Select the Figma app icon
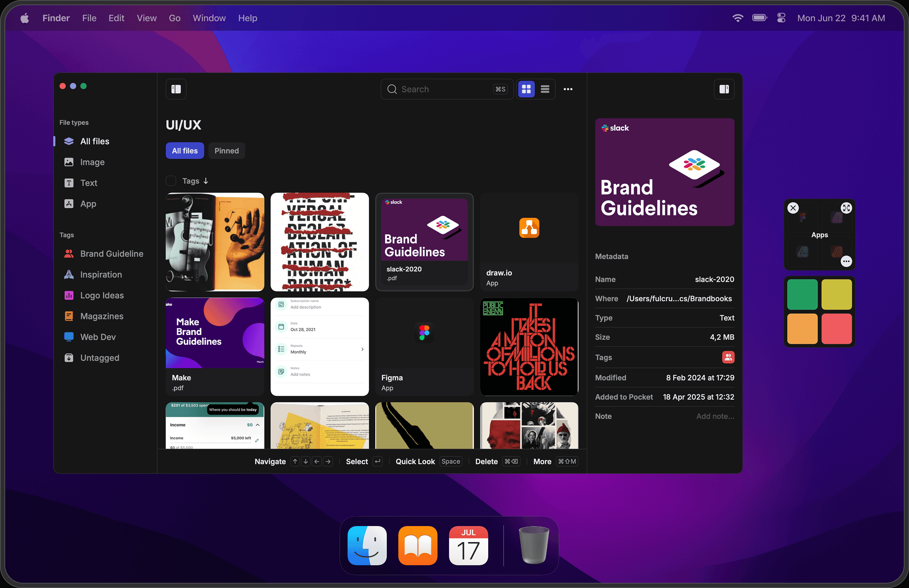909x588 pixels. [x=424, y=333]
